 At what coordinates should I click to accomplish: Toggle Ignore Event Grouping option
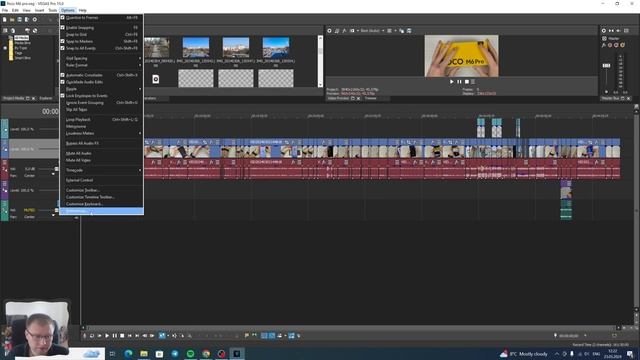click(x=101, y=102)
